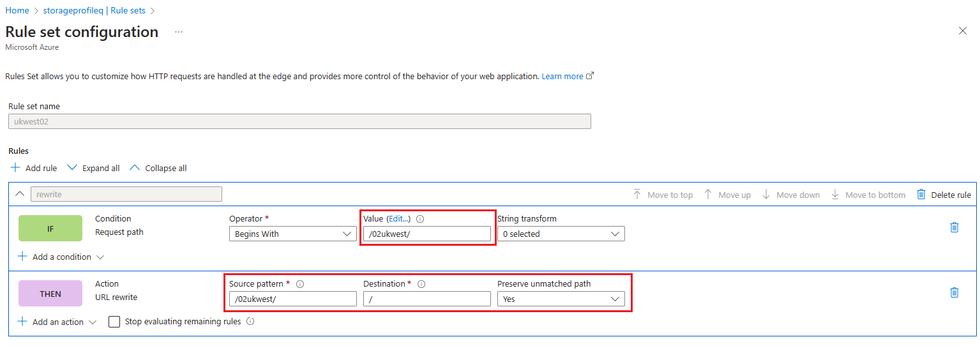980x346 pixels.
Task: Click info icon for Stop evaluating rules
Action: coord(250,322)
